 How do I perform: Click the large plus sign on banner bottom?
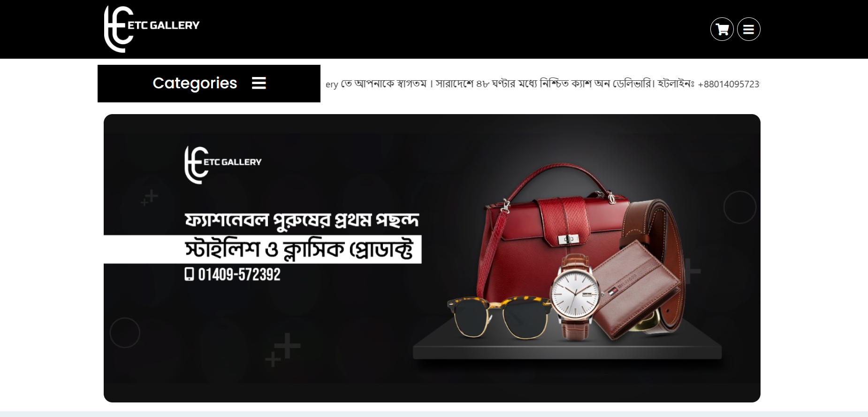[x=287, y=346]
